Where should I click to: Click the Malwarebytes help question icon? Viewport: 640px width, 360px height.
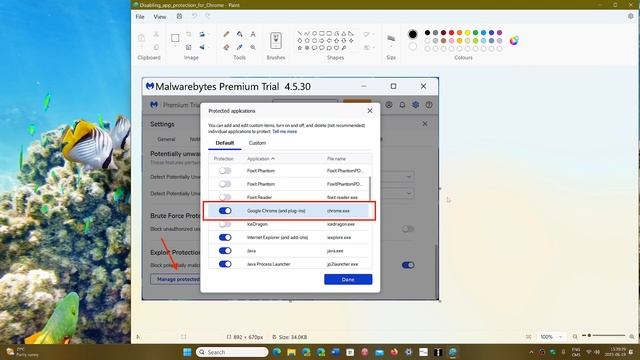tap(429, 105)
